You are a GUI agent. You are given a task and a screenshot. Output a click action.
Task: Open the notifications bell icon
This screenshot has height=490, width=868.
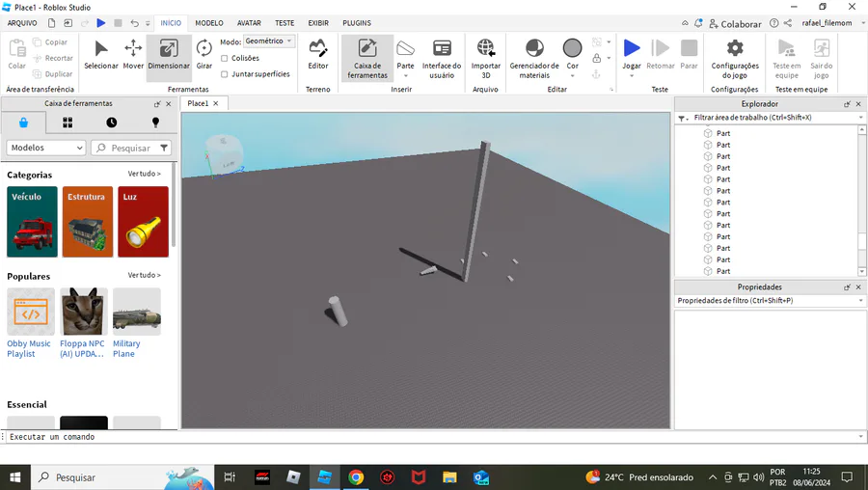pos(698,23)
